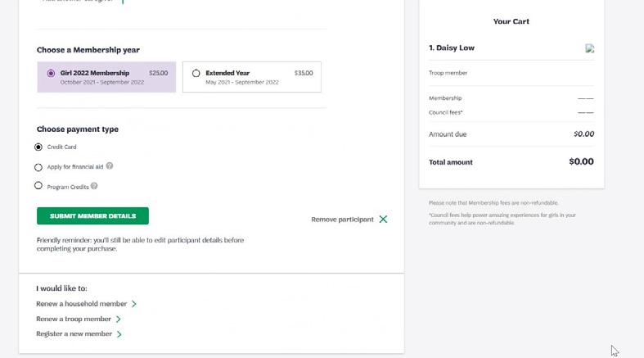Open Renew a troop member link

[x=74, y=319]
